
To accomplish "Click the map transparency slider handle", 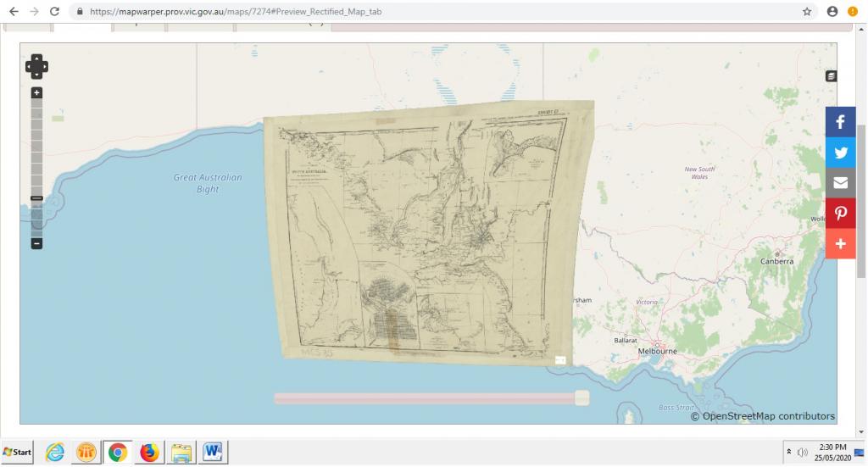I will click(581, 398).
